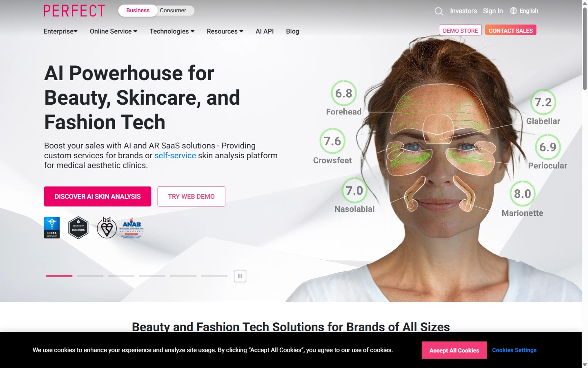Open the Blog page

pos(292,31)
